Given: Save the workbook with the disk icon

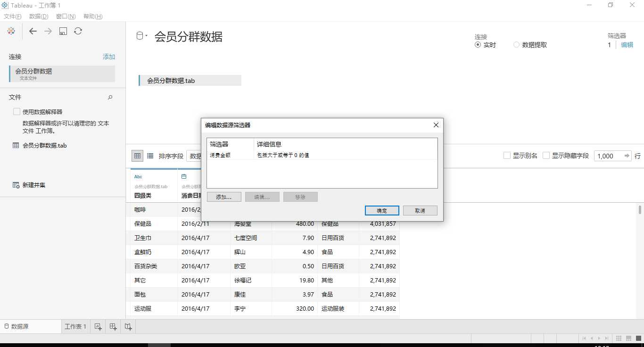Looking at the screenshot, I should [63, 31].
